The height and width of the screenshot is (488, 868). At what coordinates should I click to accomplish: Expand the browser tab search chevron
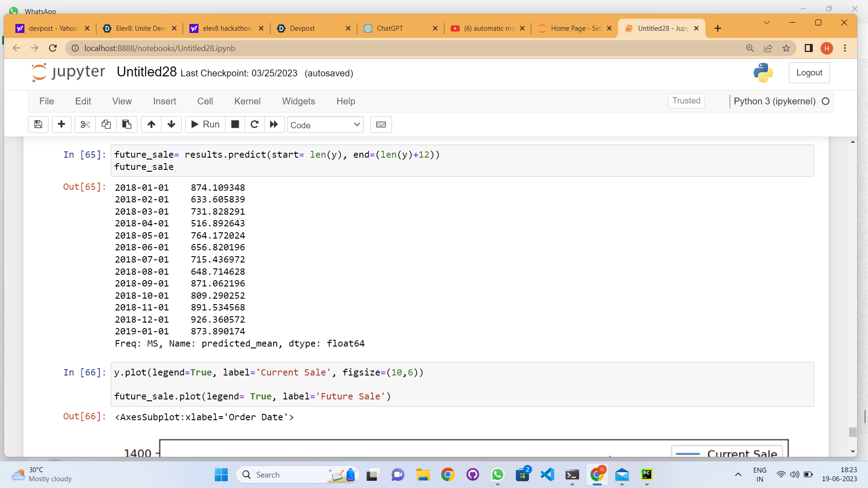coord(767,23)
